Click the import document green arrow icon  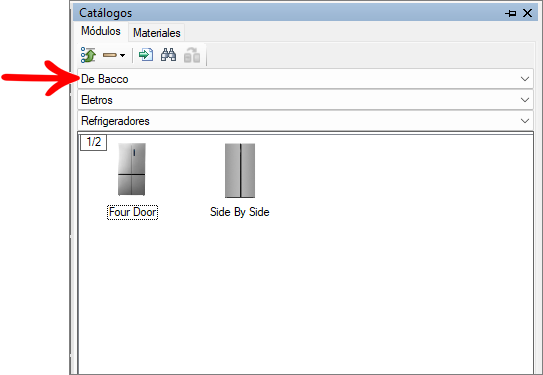(x=146, y=55)
